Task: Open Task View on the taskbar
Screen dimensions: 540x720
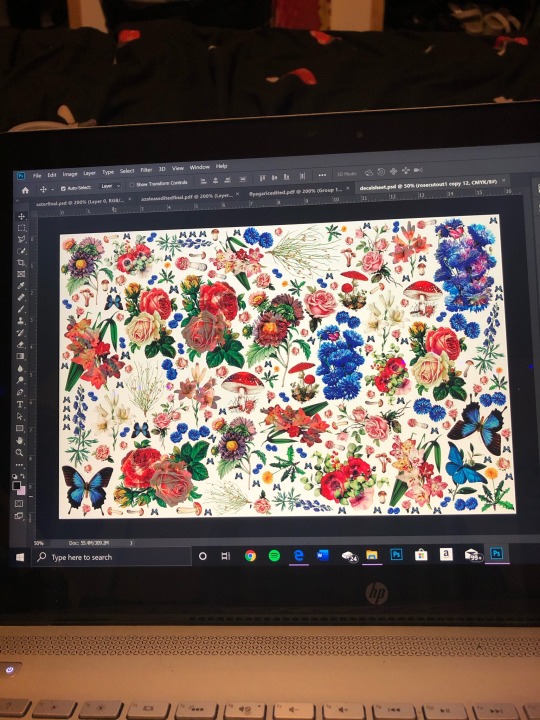Action: [225, 556]
